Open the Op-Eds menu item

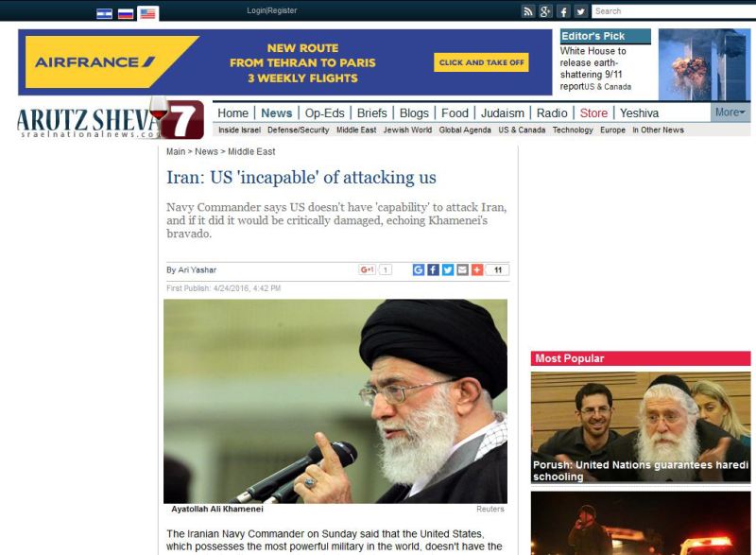[324, 113]
